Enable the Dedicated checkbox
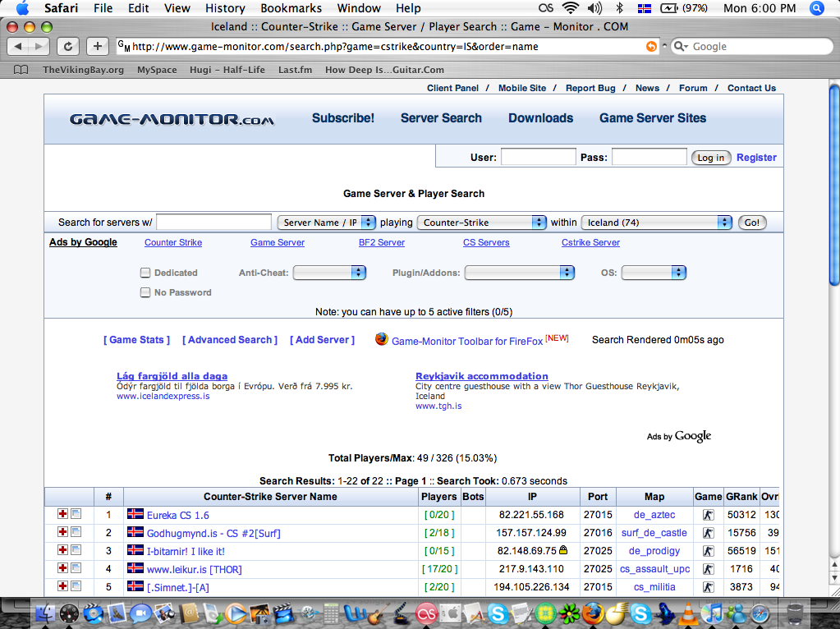The image size is (840, 629). coord(145,273)
